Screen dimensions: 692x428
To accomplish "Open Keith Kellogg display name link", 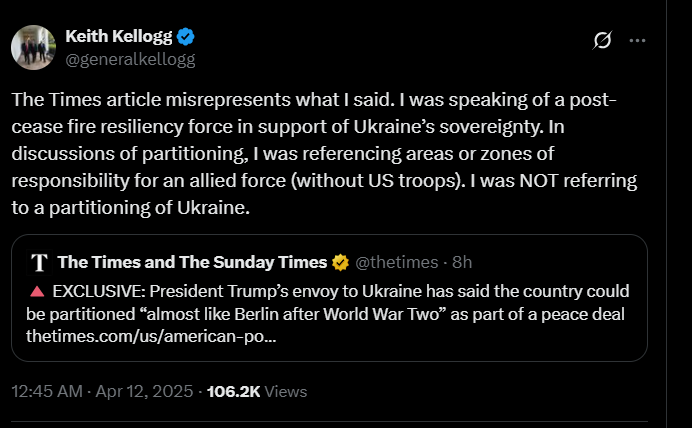I will pos(119,37).
